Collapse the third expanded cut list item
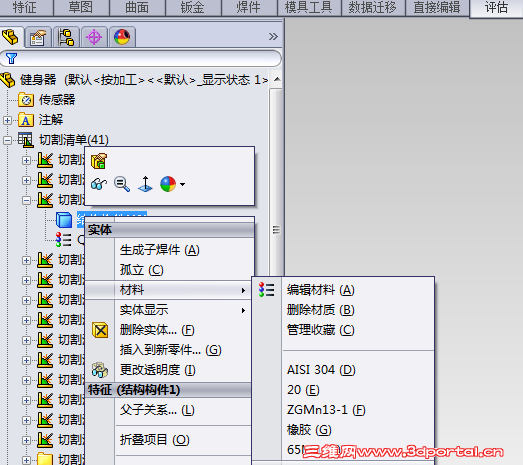The image size is (523, 465). [26, 200]
